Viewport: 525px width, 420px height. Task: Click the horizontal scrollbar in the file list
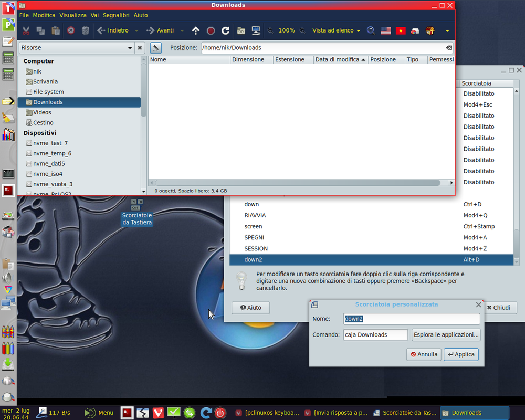pyautogui.click(x=298, y=183)
